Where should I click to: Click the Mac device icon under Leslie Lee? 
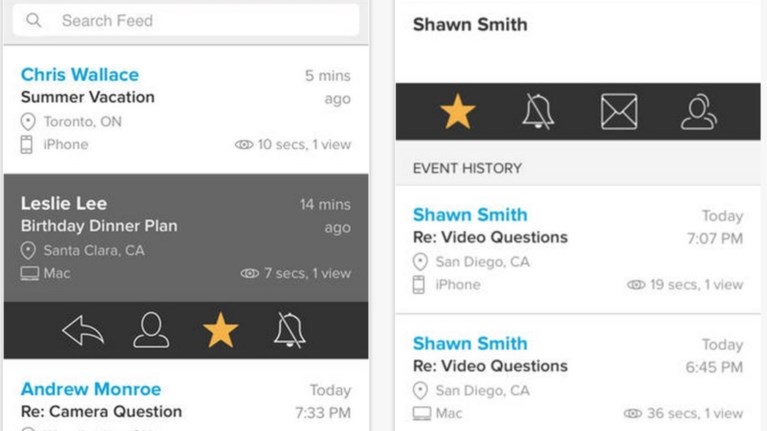[29, 273]
